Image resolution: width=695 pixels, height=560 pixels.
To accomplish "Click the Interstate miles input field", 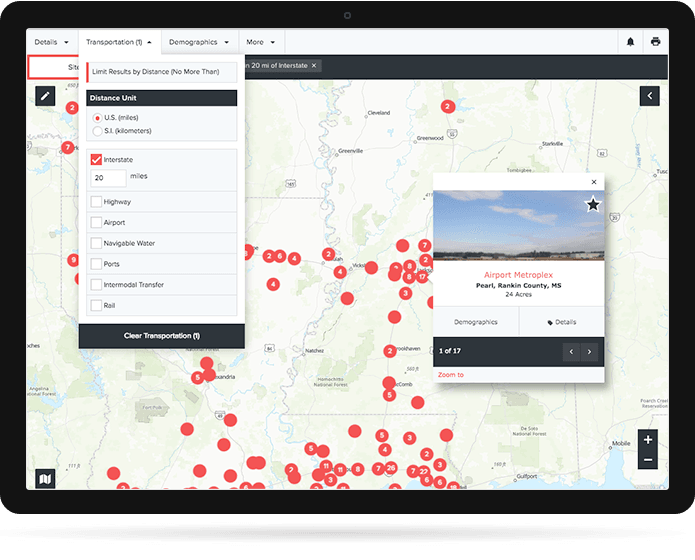I will click(x=108, y=178).
